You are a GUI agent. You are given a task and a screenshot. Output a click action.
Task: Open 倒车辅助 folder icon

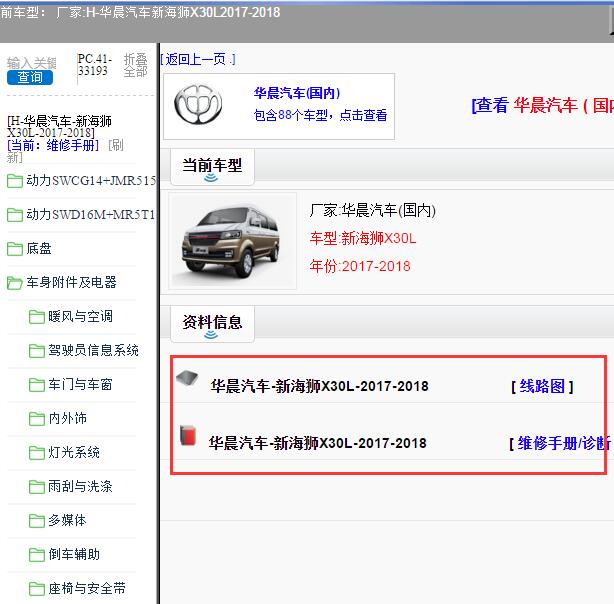[37, 555]
